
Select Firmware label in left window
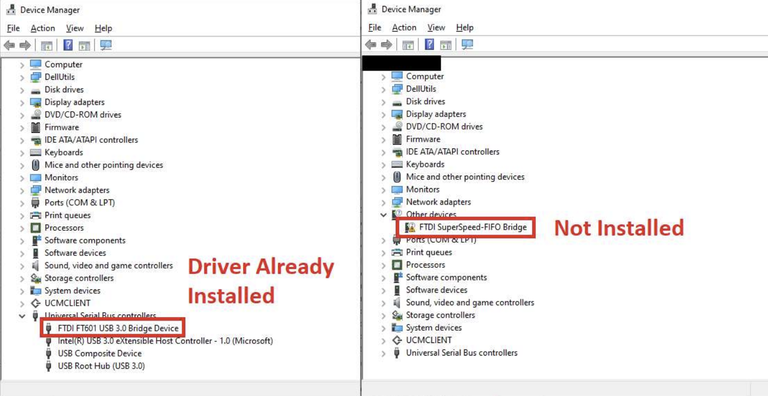pyautogui.click(x=61, y=127)
